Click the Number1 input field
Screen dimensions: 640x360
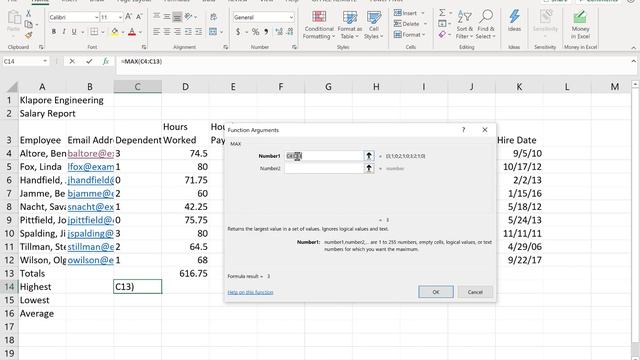(324, 156)
